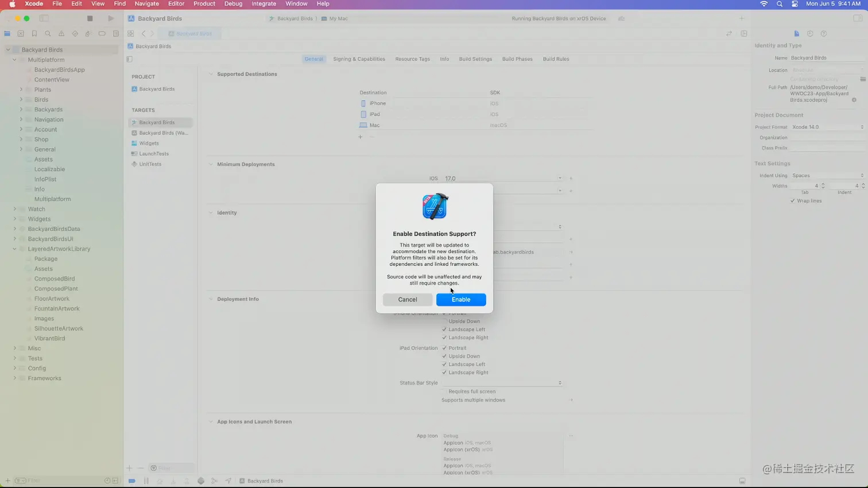This screenshot has width=868, height=488.
Task: Open the Report navigator icon
Action: point(116,34)
